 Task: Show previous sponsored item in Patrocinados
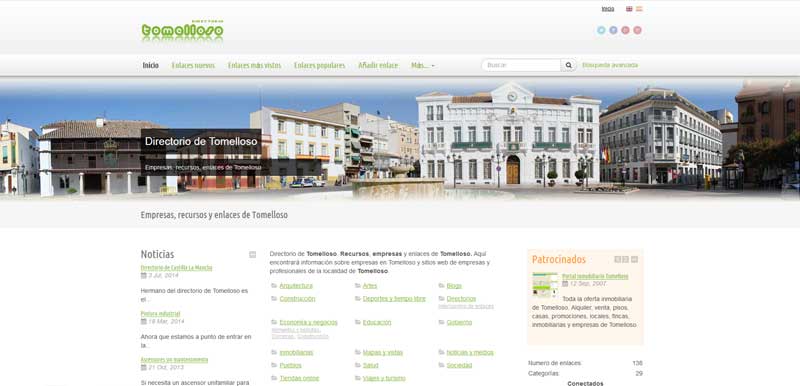[x=617, y=260]
